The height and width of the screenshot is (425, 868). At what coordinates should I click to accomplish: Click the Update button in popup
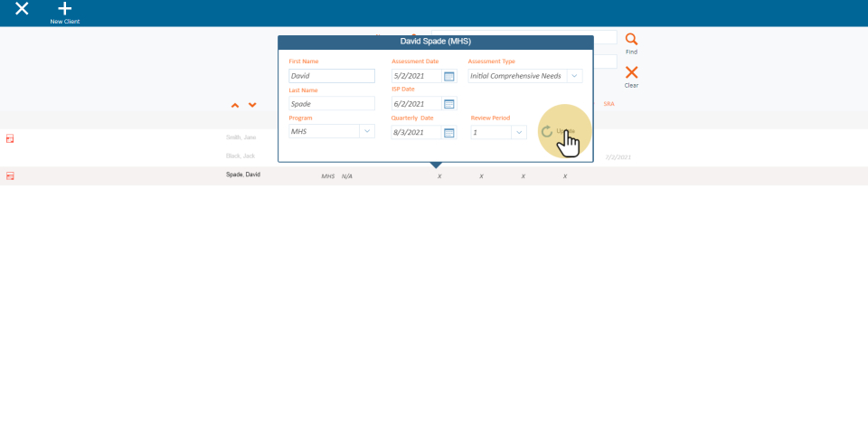[559, 132]
